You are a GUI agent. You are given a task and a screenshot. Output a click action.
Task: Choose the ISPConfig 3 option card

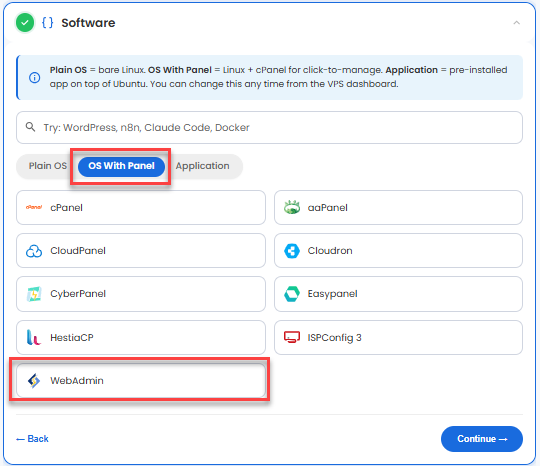click(x=398, y=338)
